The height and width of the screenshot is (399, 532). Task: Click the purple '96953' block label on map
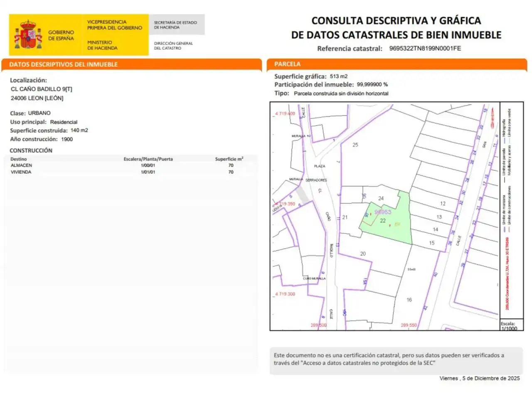[383, 212]
